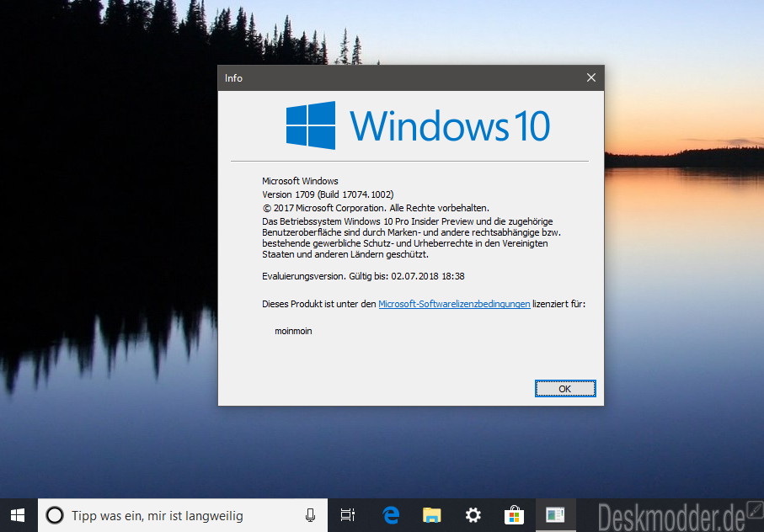Close the Info dialog window
The height and width of the screenshot is (532, 764).
click(x=591, y=78)
